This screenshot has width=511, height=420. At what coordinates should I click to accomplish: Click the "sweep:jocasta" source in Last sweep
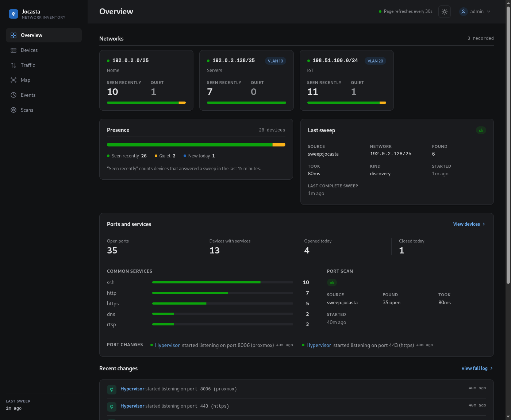323,154
